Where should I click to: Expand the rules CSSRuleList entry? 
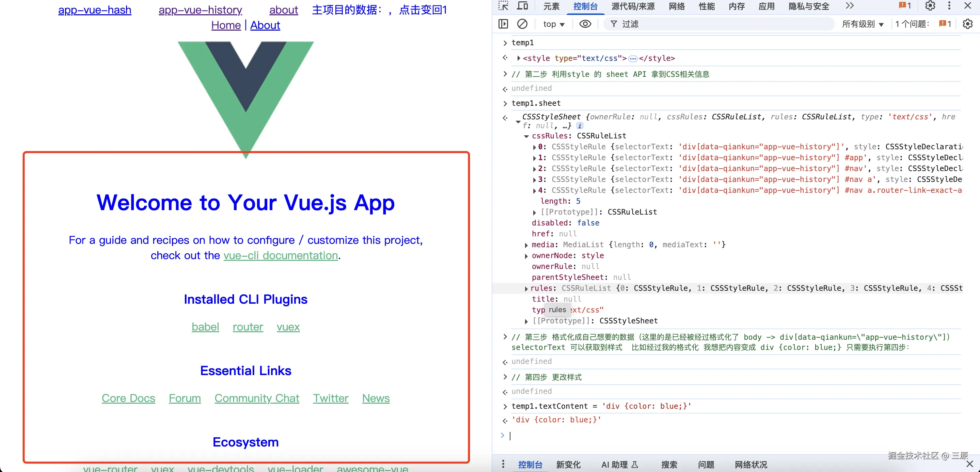526,289
